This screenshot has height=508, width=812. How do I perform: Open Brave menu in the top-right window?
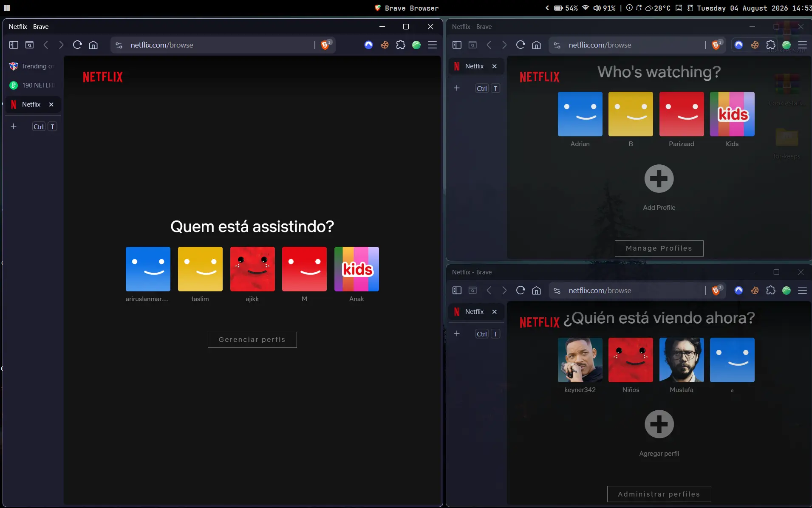pyautogui.click(x=803, y=45)
